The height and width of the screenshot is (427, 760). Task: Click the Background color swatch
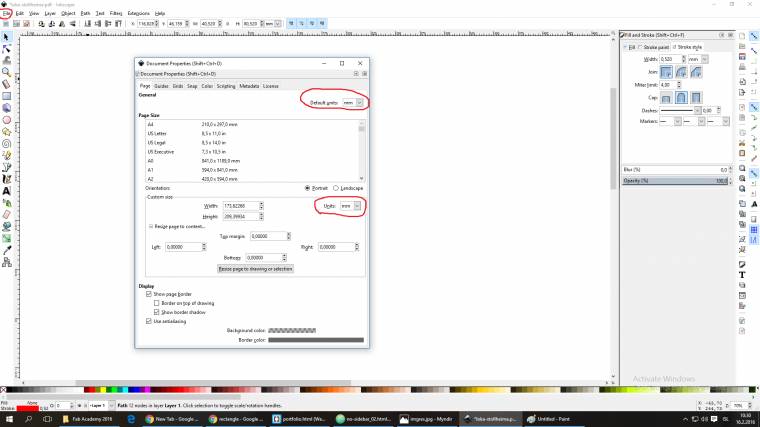(292, 331)
